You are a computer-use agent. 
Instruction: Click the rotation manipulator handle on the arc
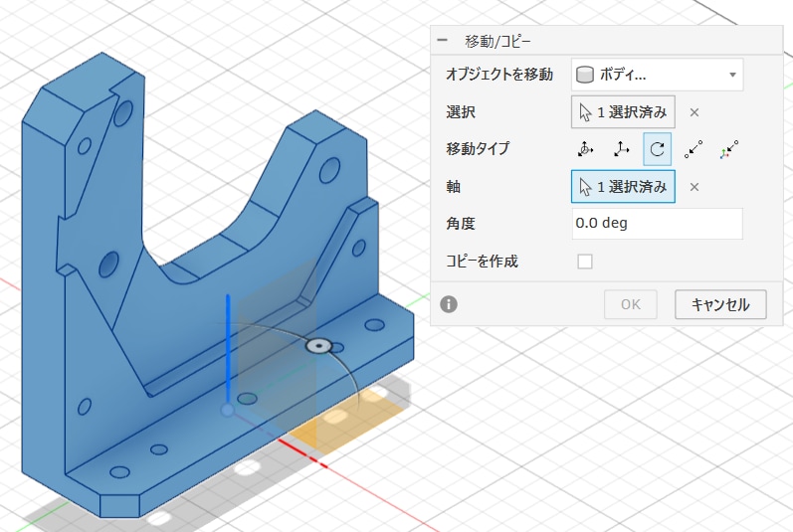[x=319, y=346]
